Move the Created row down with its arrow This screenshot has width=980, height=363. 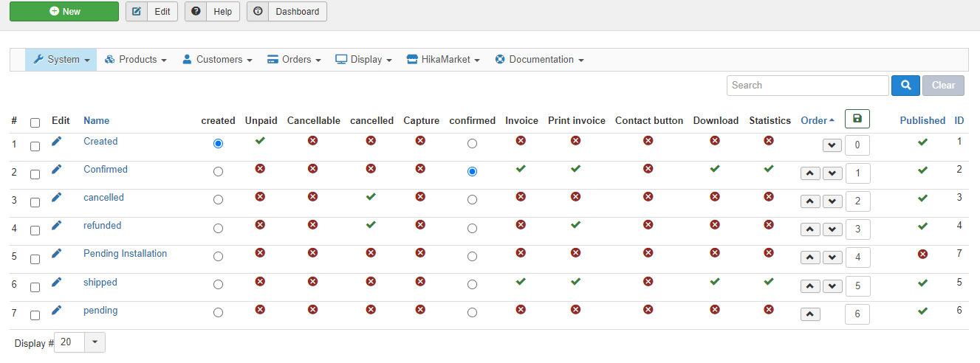832,145
